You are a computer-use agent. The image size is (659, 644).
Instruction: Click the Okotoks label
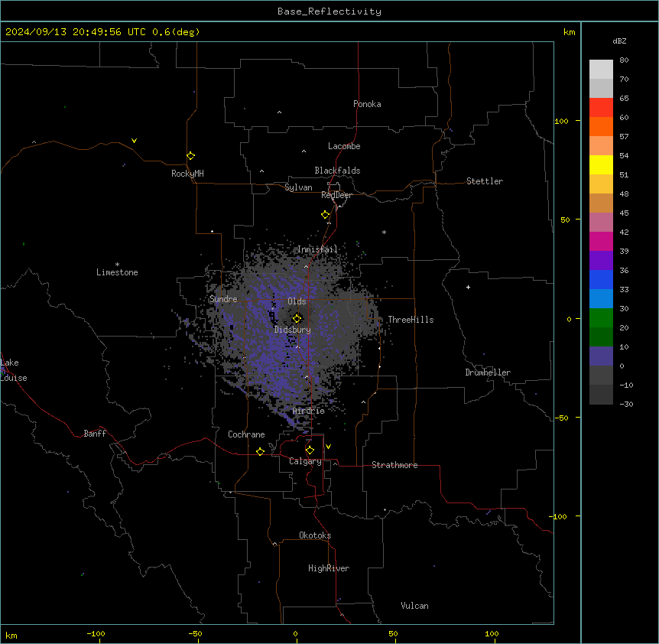[315, 535]
